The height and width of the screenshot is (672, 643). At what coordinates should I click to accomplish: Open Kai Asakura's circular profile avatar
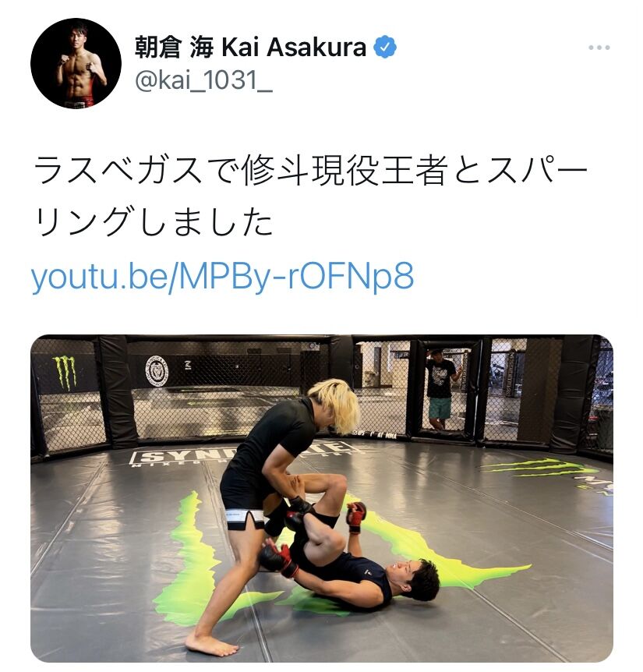76,63
